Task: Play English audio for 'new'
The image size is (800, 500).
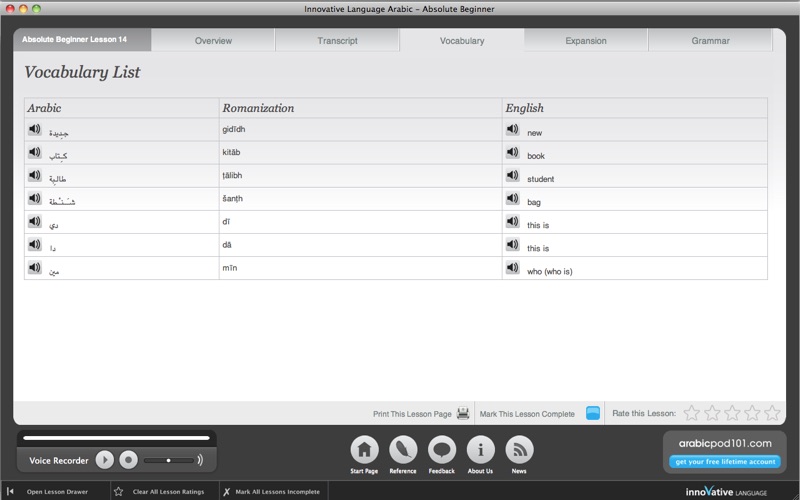Action: (513, 129)
